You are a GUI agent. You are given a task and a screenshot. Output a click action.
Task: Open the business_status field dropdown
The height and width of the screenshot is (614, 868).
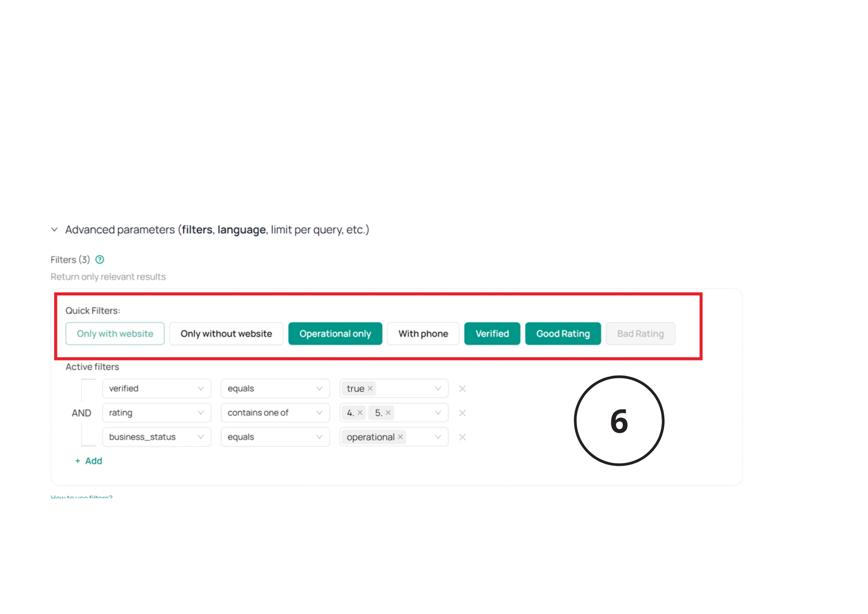[157, 437]
